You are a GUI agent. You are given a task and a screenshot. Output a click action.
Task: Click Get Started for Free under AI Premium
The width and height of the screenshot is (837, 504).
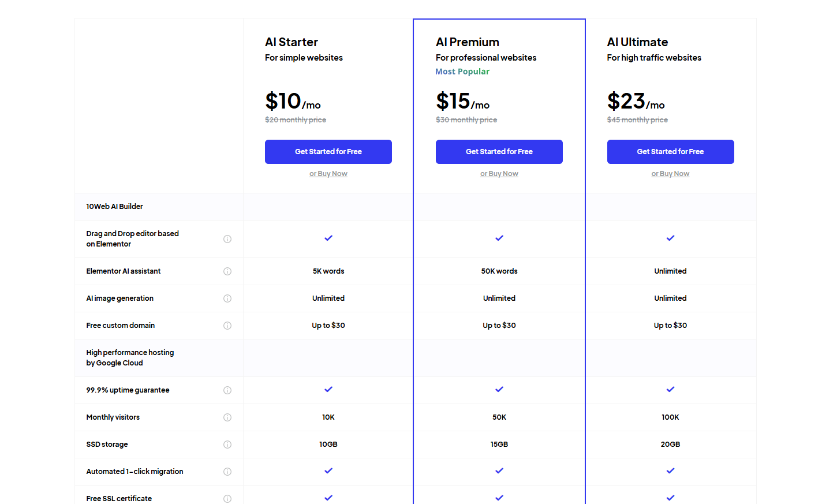point(499,152)
